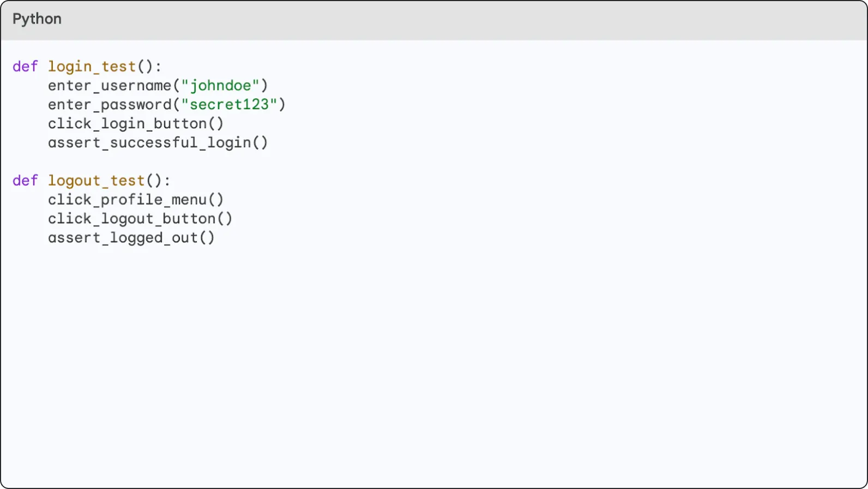Place cursor on the click_profile_menu() line
This screenshot has width=868, height=489.
click(x=136, y=200)
